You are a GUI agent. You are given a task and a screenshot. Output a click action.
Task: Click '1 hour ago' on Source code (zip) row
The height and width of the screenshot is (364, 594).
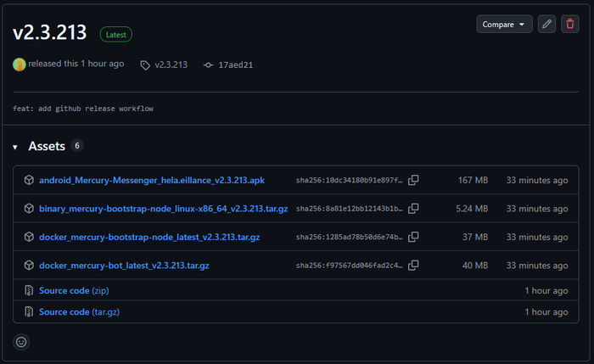(x=546, y=290)
